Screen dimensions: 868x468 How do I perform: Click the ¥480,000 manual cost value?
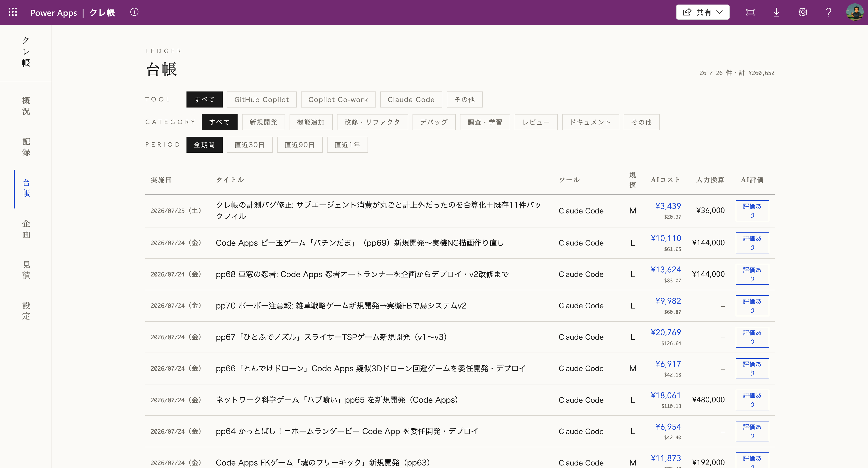pos(708,400)
